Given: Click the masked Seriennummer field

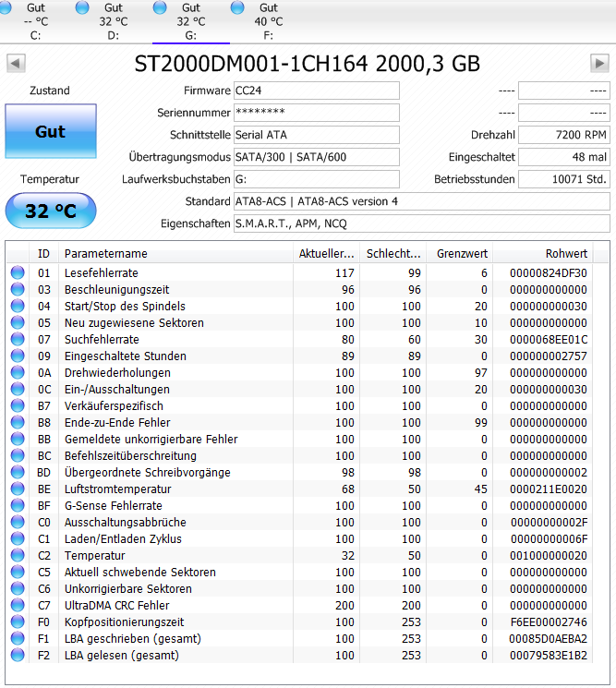Looking at the screenshot, I should [x=317, y=113].
